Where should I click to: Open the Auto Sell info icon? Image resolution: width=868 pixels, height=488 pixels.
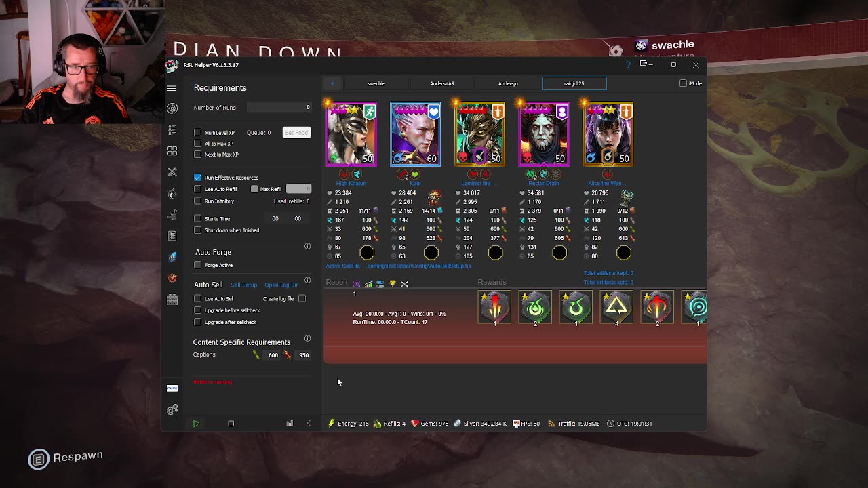point(307,280)
